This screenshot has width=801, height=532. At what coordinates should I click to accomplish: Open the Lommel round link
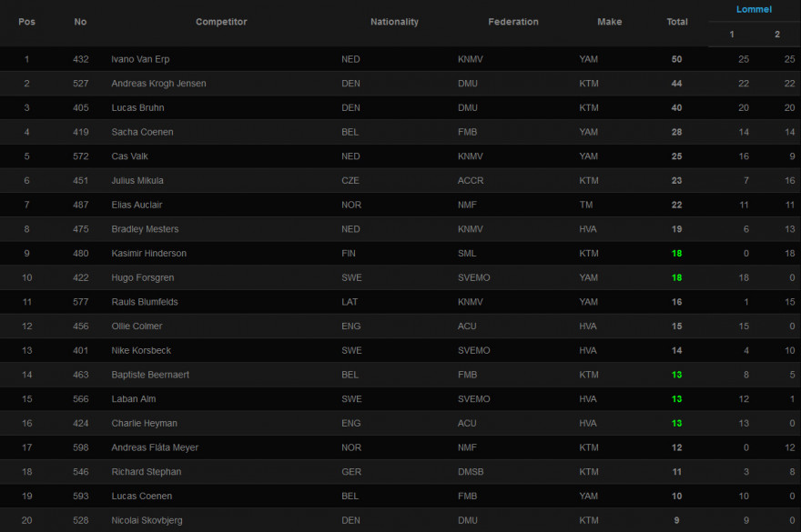tap(754, 9)
